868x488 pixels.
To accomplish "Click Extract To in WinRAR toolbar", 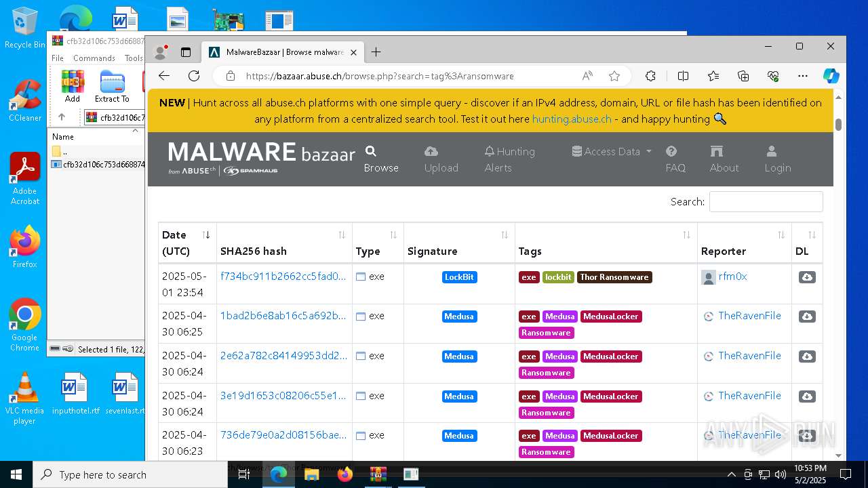I will pos(112,86).
